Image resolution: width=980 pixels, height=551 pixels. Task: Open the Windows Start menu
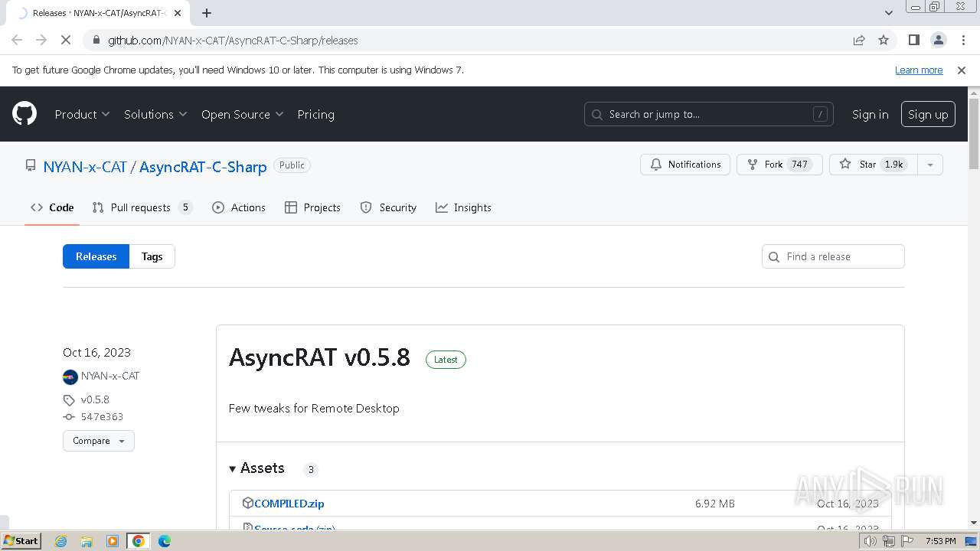[x=21, y=541]
